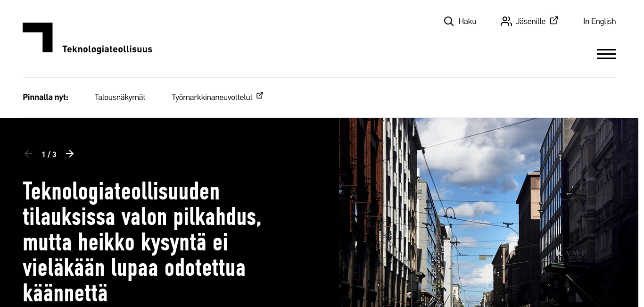This screenshot has width=644, height=307.
Task: Click the magnifying glass search icon
Action: (x=449, y=21)
